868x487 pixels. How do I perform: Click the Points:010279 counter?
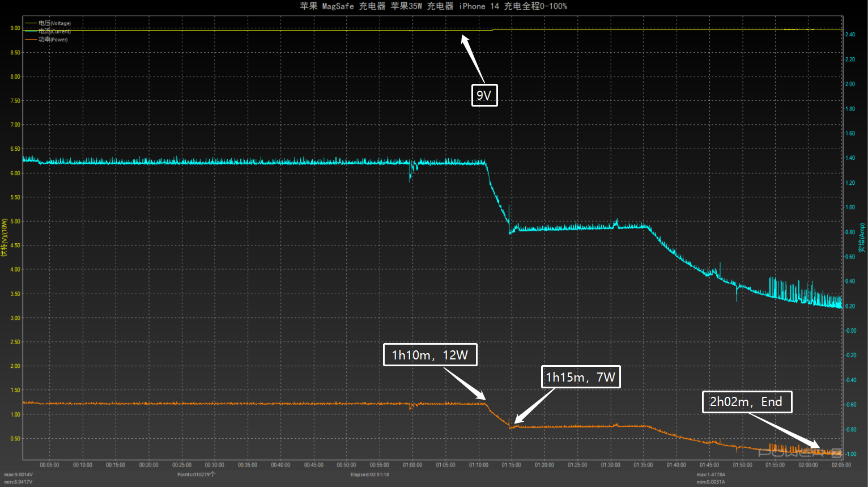196,475
